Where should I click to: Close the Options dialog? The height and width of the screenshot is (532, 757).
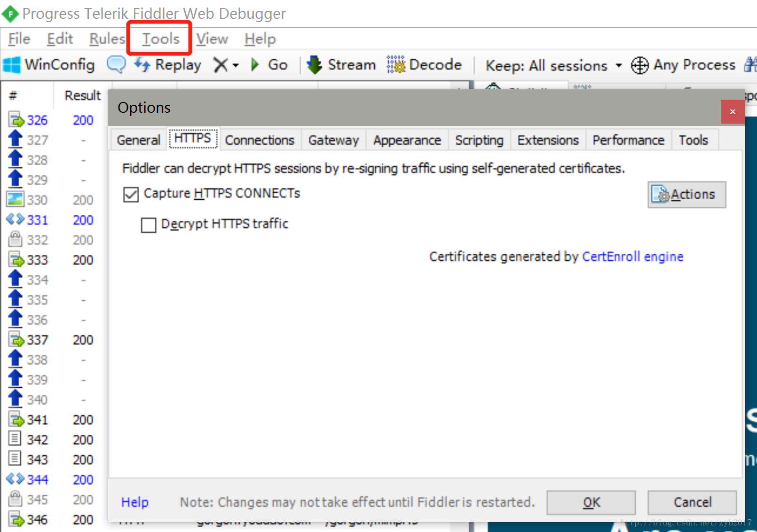click(x=733, y=111)
